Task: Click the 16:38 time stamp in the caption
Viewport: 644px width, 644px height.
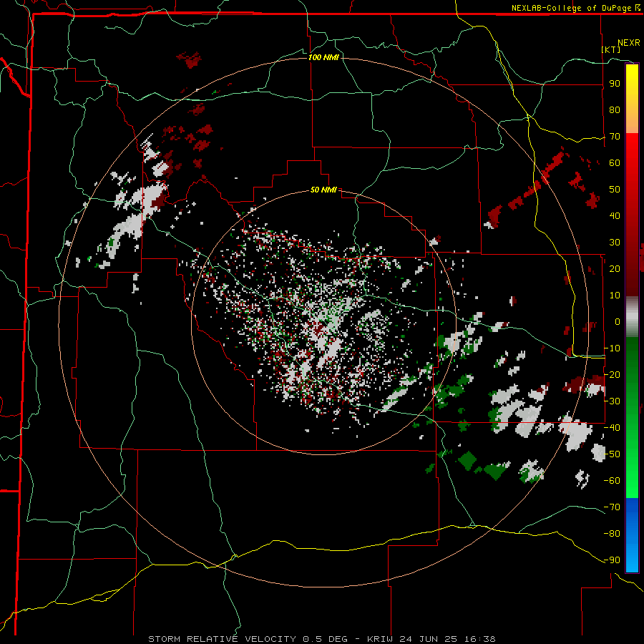Action: click(480, 639)
